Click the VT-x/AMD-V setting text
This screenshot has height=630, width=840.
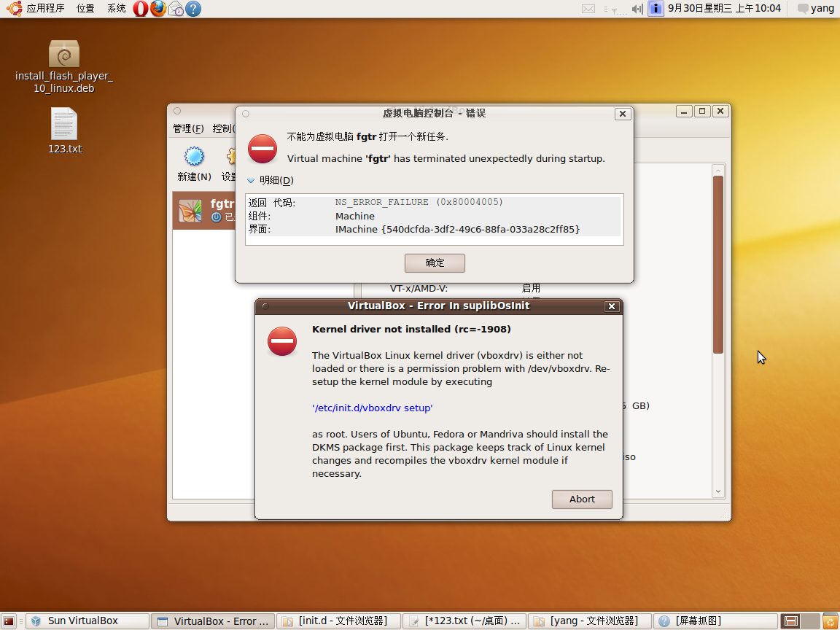pos(419,288)
